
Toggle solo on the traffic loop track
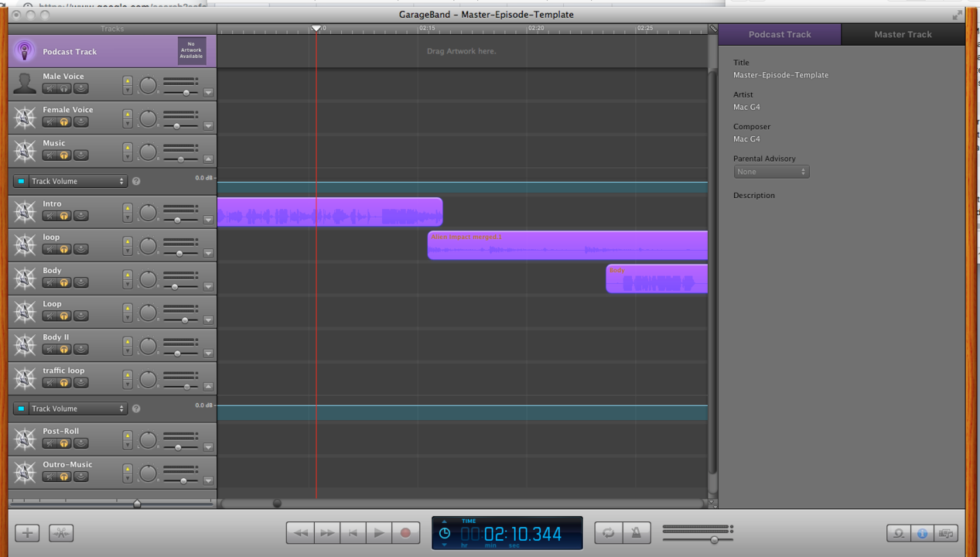coord(64,382)
